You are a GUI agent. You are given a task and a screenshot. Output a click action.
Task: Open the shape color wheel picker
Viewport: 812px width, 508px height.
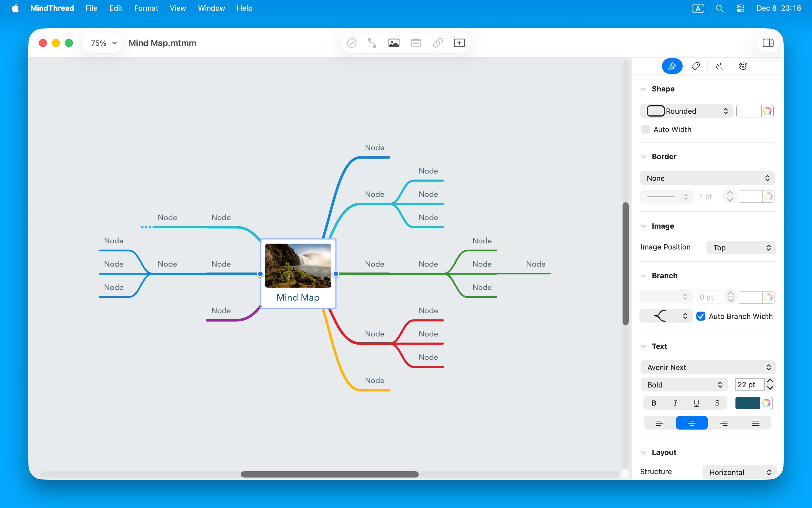click(767, 111)
